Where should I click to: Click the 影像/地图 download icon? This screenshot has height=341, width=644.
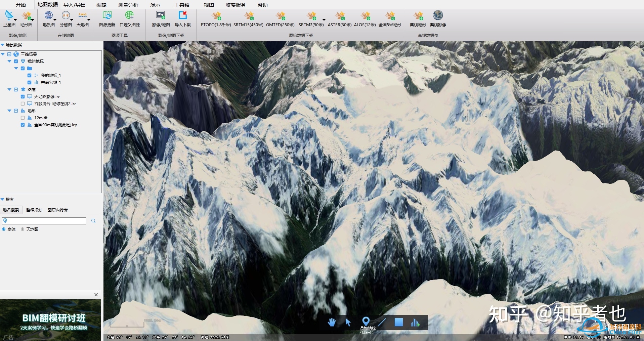(x=161, y=16)
